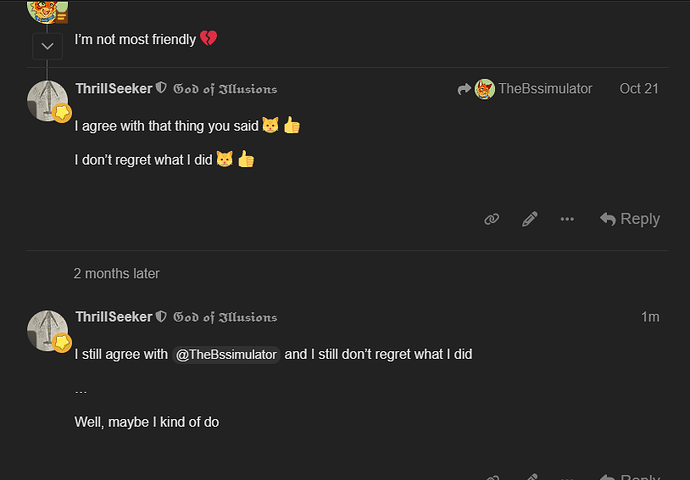Open the Oct 21 post date link
This screenshot has height=480, width=690.
coord(638,89)
